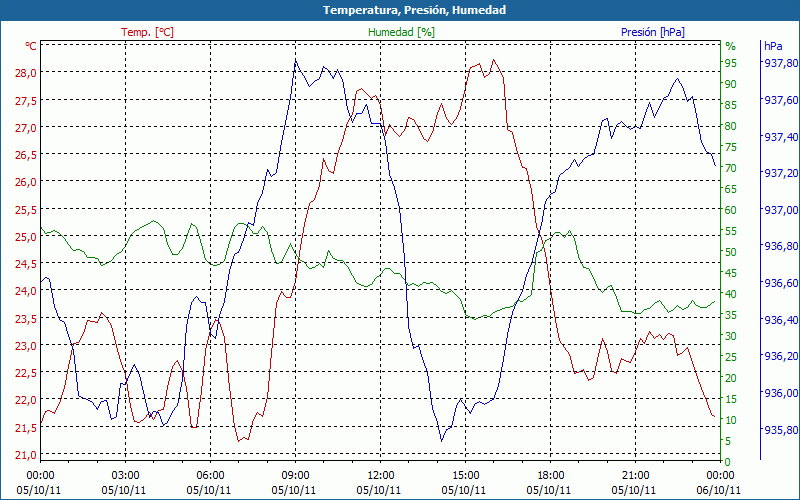The width and height of the screenshot is (800, 500).
Task: Click pressure axis value '936,40'
Action: (x=780, y=320)
